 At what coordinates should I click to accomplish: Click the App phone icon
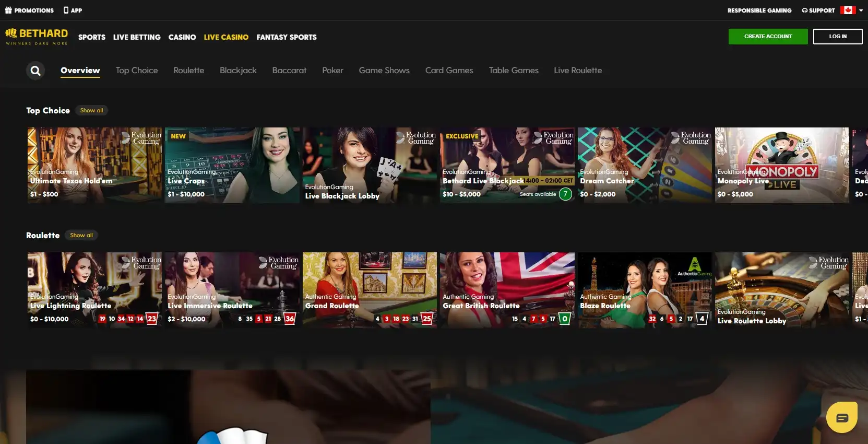tap(66, 10)
